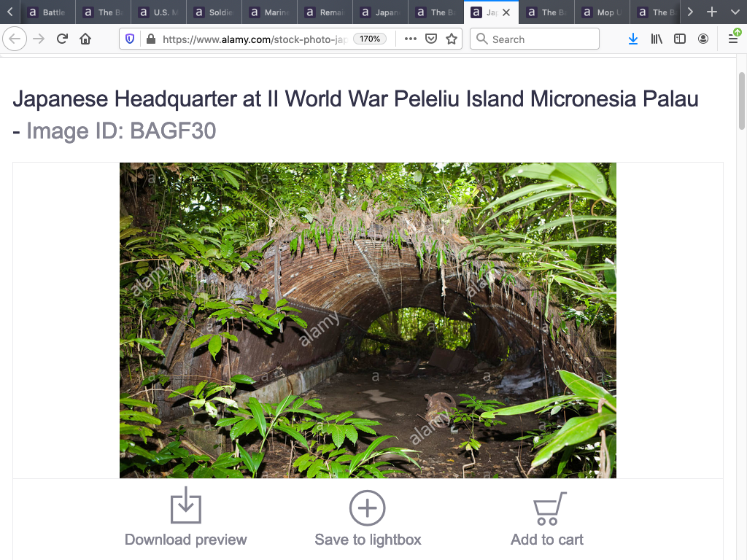This screenshot has height=560, width=747.
Task: Click the Japanese Headquarter bunker photo
Action: point(368,320)
